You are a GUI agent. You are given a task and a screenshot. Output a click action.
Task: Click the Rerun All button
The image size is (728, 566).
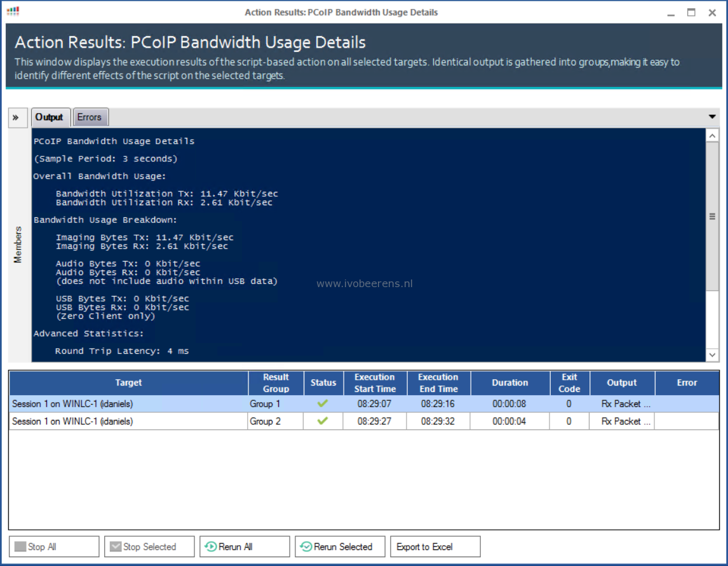(245, 546)
